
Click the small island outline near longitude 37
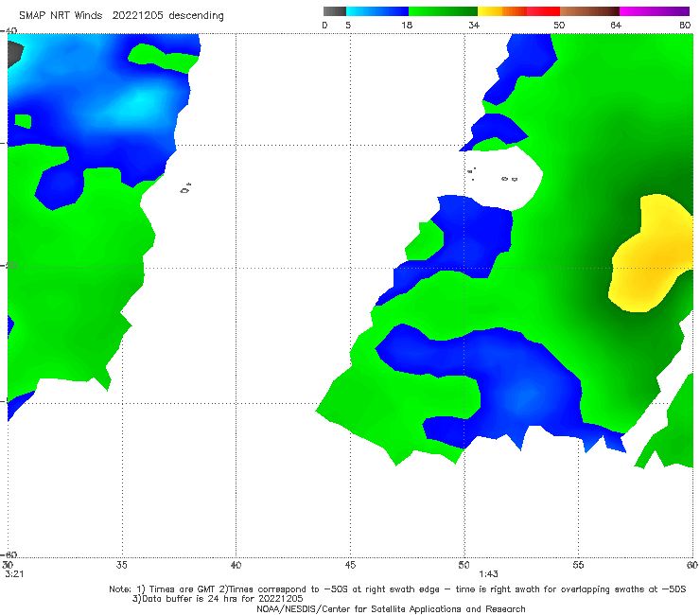point(185,188)
